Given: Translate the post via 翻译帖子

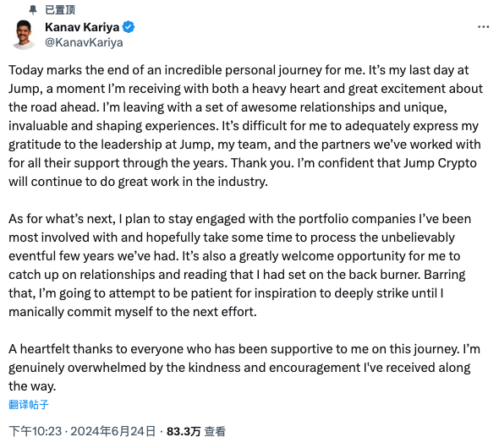Looking at the screenshot, I should 29,404.
